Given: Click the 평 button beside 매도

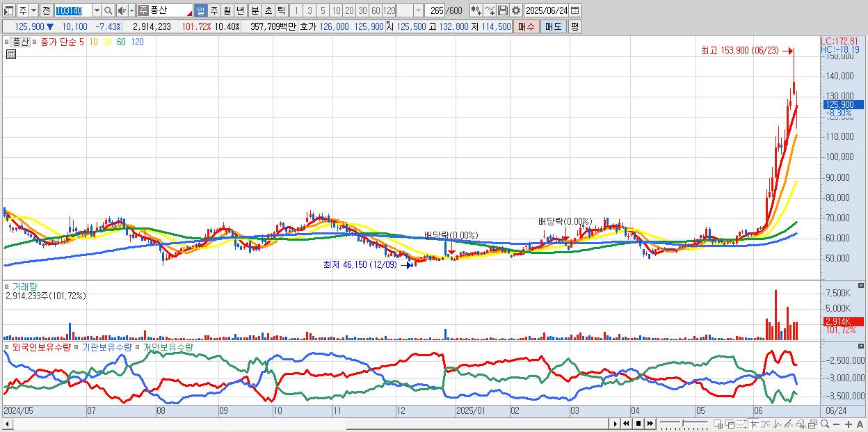Looking at the screenshot, I should [574, 26].
